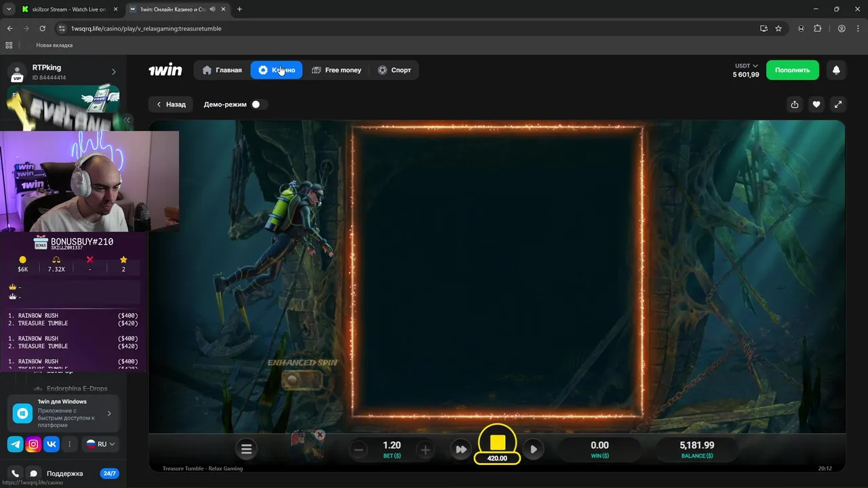Click the RTPking VIP avatar

click(x=17, y=72)
